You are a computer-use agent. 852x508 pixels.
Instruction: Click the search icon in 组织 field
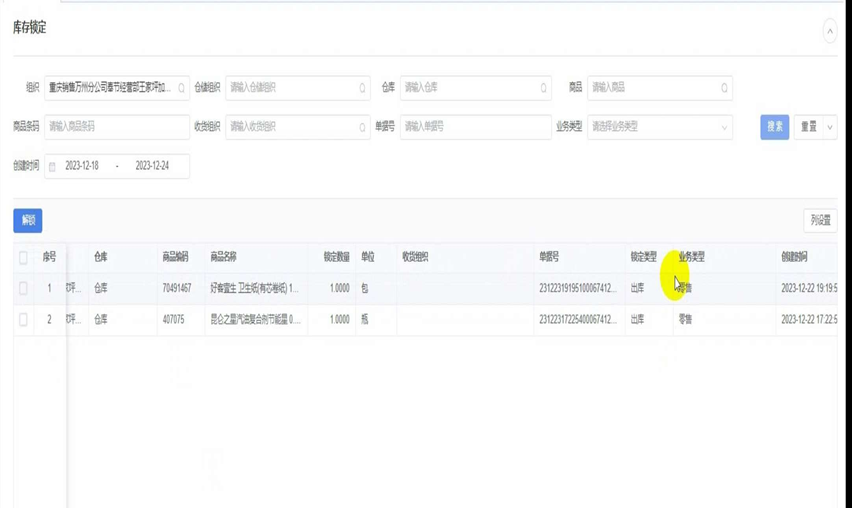point(181,88)
